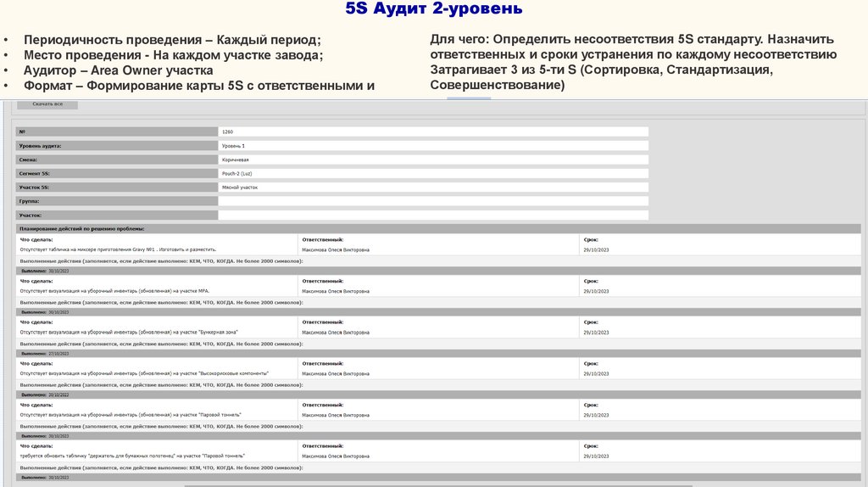This screenshot has height=487, width=868.
Task: Click Максимова Олеся Викторовна in "Высокорисковые компоненты" row
Action: tap(336, 373)
